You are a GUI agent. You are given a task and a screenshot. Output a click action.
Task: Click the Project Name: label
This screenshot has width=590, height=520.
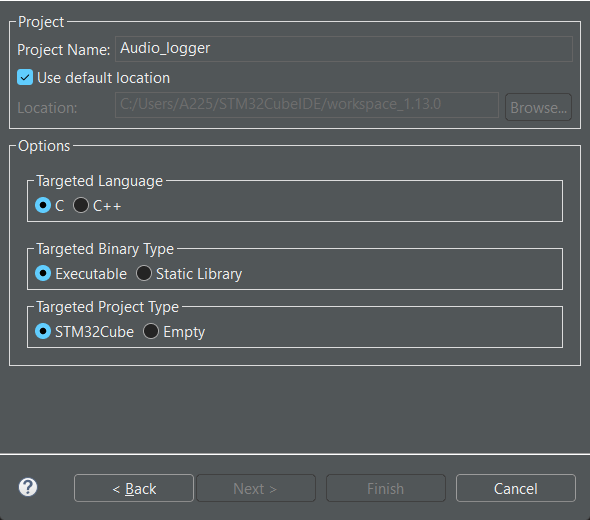coord(64,50)
